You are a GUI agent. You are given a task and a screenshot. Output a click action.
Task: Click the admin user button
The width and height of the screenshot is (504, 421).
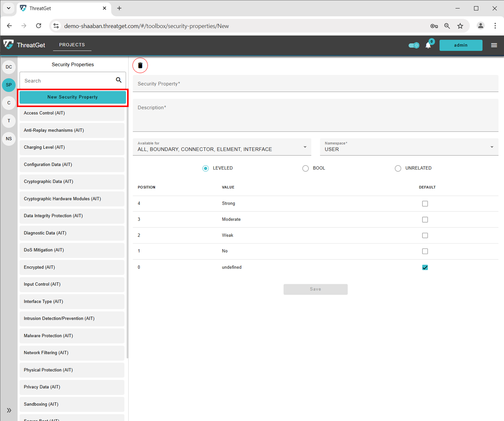(x=461, y=45)
